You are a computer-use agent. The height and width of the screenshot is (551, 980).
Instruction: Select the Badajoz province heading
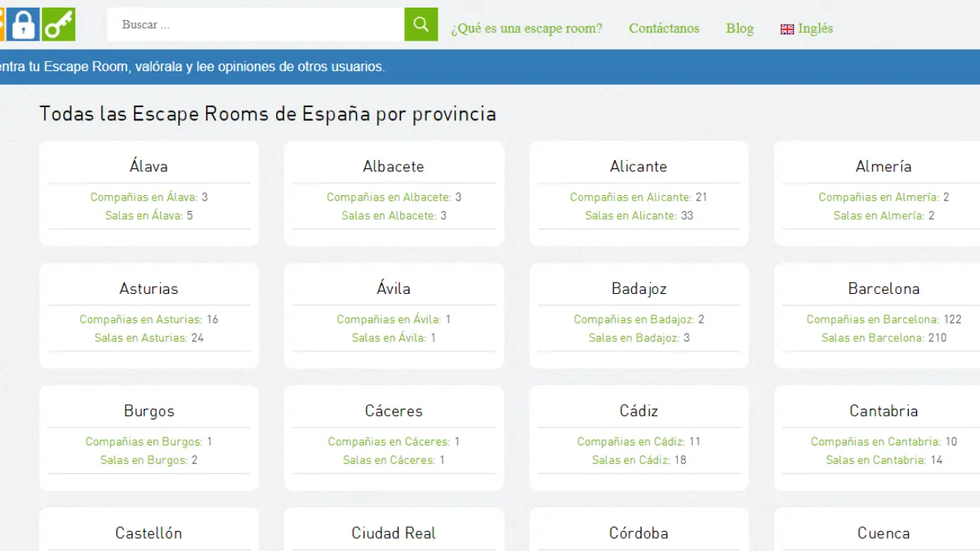(639, 289)
